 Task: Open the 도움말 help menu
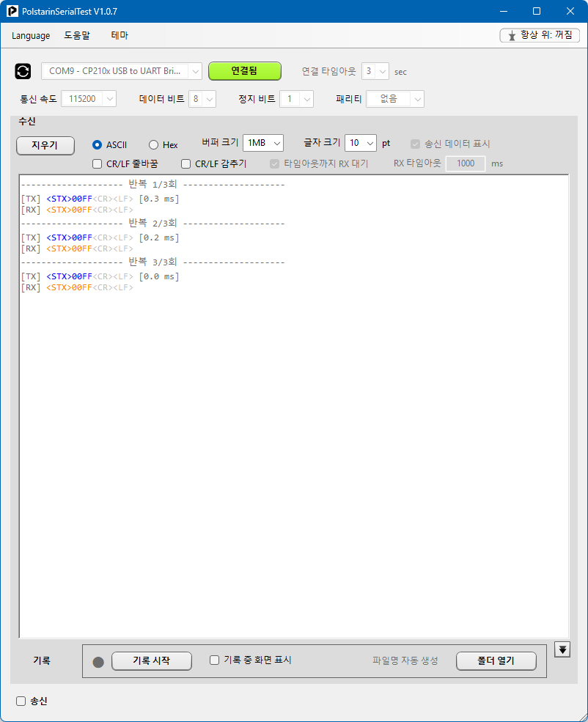77,35
